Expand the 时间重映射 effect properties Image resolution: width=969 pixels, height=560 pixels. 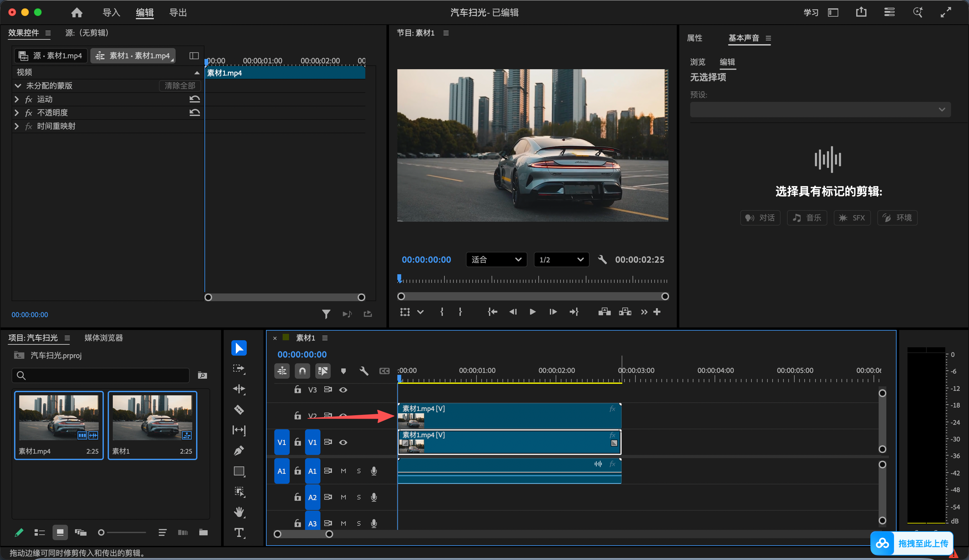point(17,126)
